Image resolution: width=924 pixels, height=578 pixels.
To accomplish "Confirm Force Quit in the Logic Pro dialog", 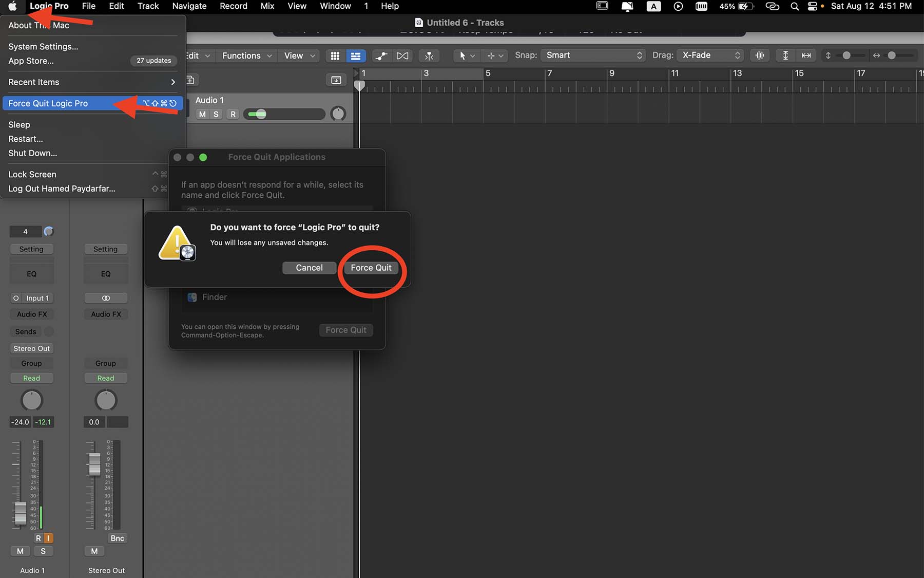I will point(371,268).
